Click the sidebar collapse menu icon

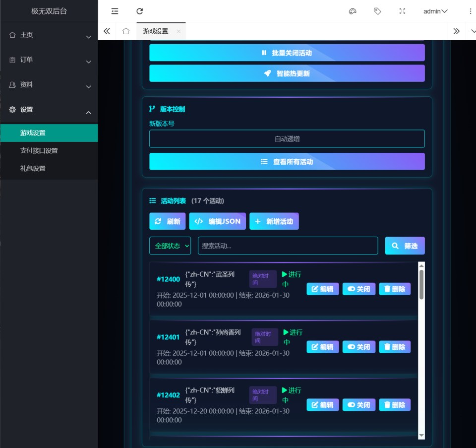tap(115, 11)
